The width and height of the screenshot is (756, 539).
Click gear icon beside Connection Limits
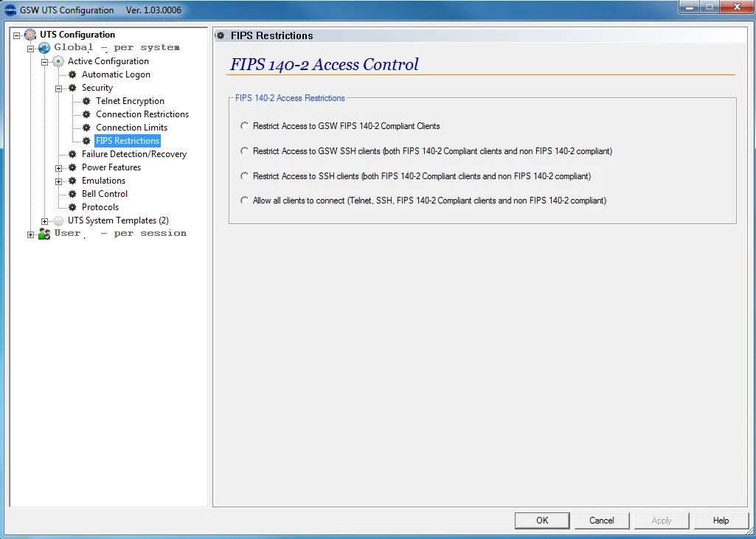tap(86, 128)
